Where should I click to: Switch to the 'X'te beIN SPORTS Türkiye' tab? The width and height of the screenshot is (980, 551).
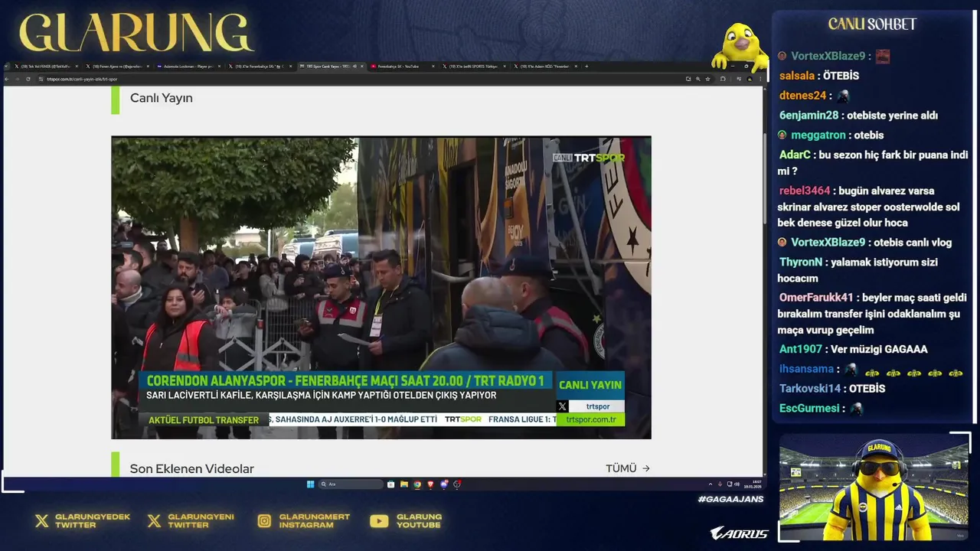472,67
